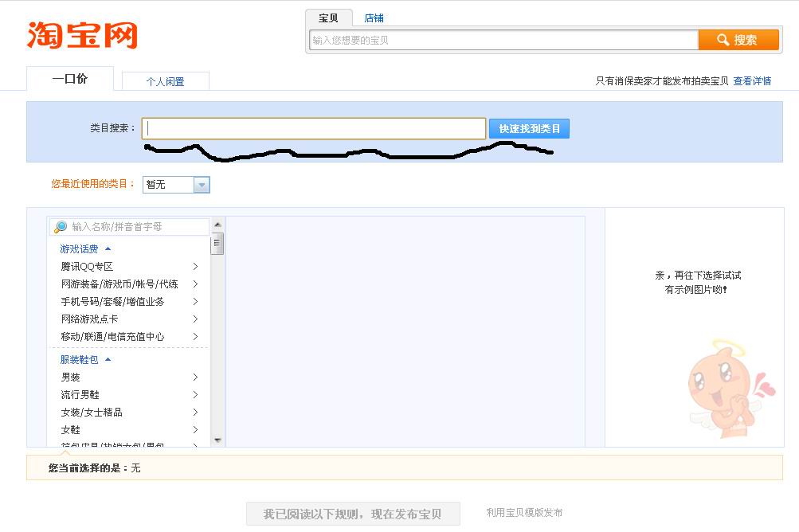Focus the 类目搜索 input field
The image size is (799, 532).
313,128
